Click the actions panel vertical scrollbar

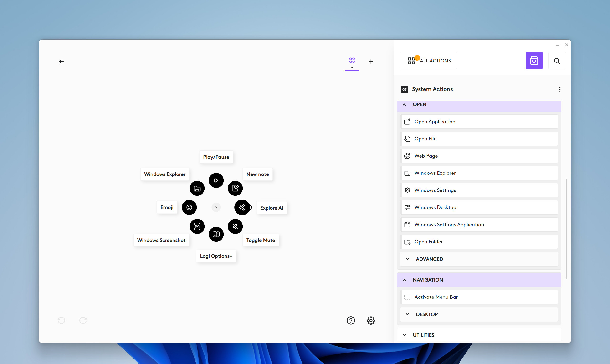pos(566,229)
